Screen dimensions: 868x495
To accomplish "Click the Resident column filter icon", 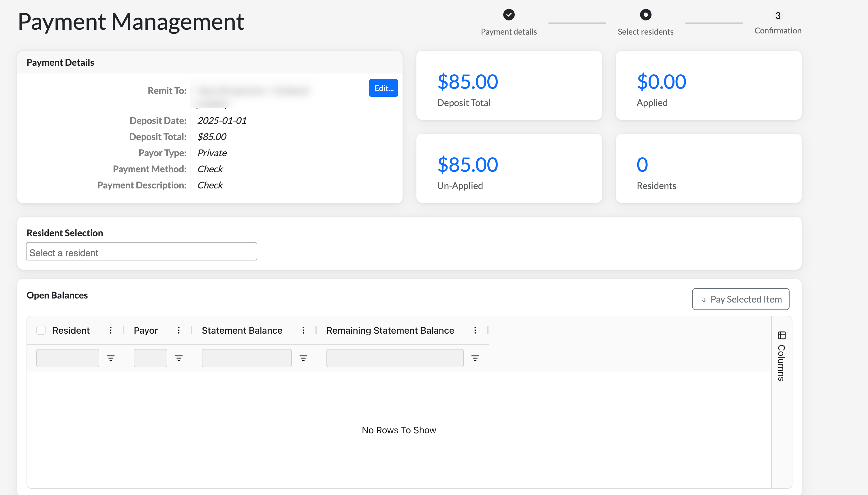I will (110, 358).
